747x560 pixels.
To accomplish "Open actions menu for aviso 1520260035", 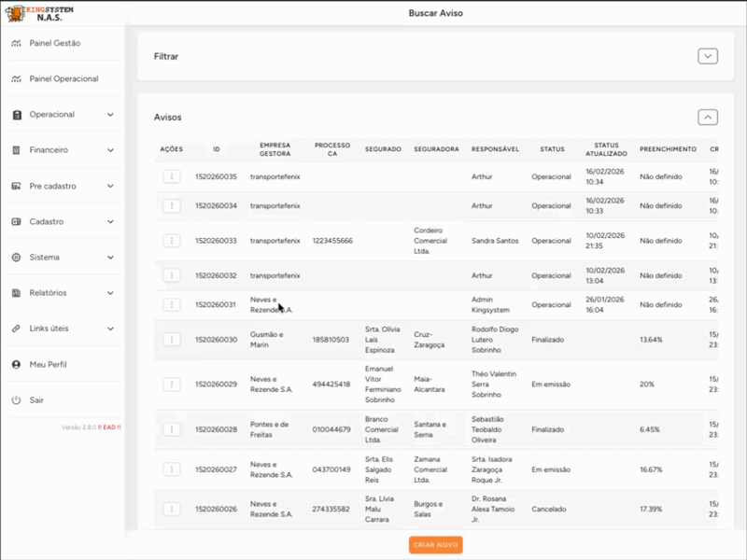I will coord(172,176).
